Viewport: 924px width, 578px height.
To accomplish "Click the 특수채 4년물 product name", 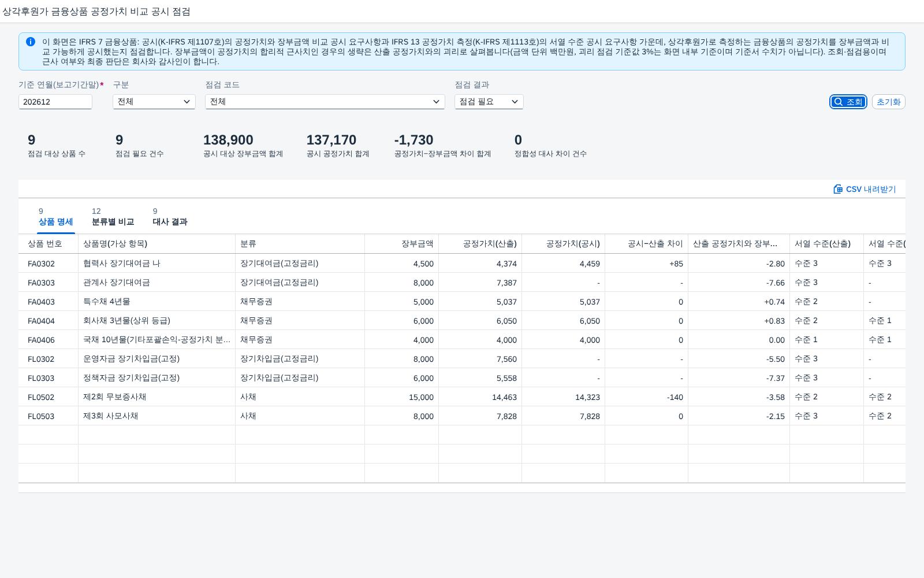I will tap(107, 302).
